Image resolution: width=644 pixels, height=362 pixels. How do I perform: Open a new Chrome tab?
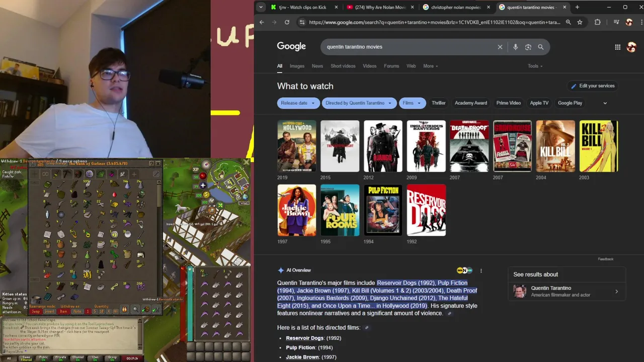point(577,7)
